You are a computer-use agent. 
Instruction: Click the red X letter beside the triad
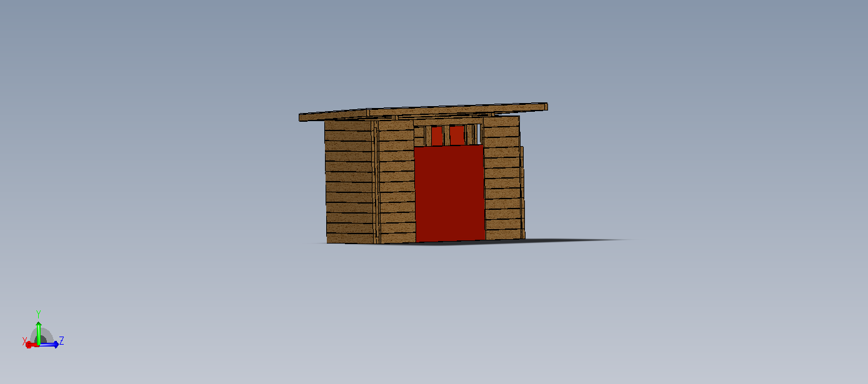[24, 342]
